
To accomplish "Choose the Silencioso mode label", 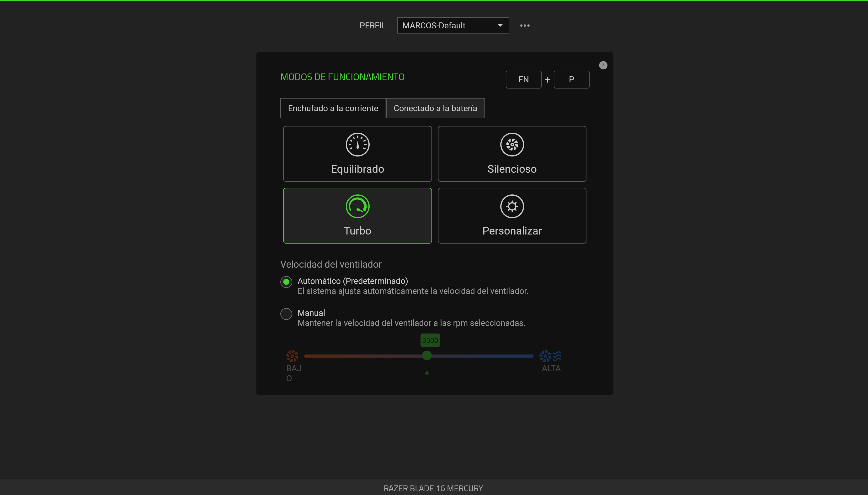I will point(512,169).
